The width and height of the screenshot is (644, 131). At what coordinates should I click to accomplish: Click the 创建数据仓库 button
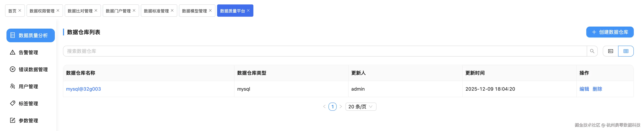(610, 32)
